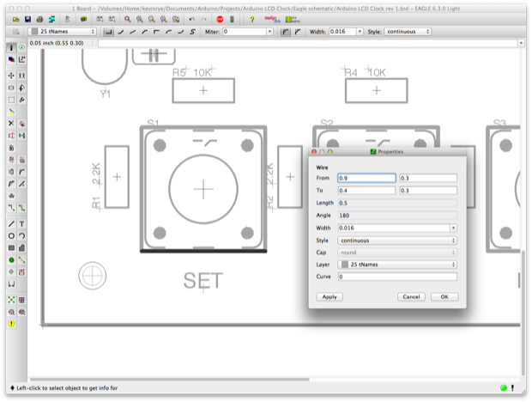Viewport: 532px width, 402px height.
Task: Click the command line input field
Action: [308, 43]
